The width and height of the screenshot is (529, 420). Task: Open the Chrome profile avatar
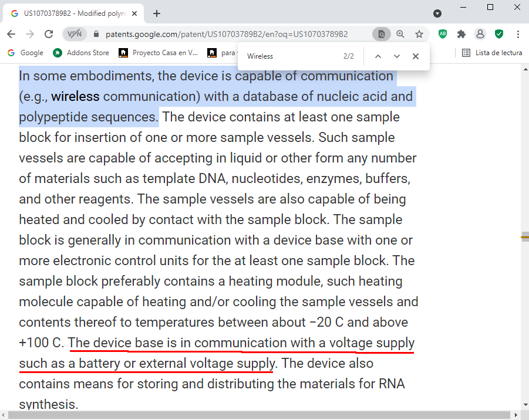tap(480, 34)
